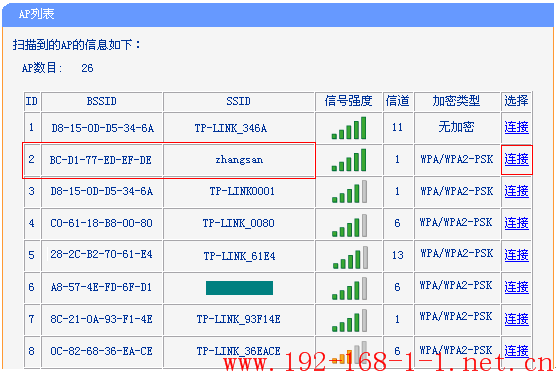Click the 信道 column header
This screenshot has width=556, height=378.
(397, 101)
